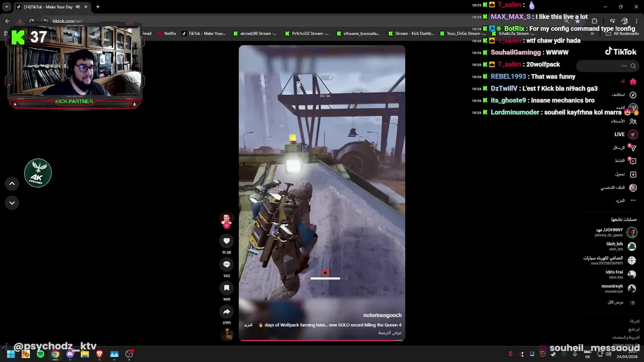
Task: Open the Stream - Kick Dashboard bookmark
Action: coord(411,34)
